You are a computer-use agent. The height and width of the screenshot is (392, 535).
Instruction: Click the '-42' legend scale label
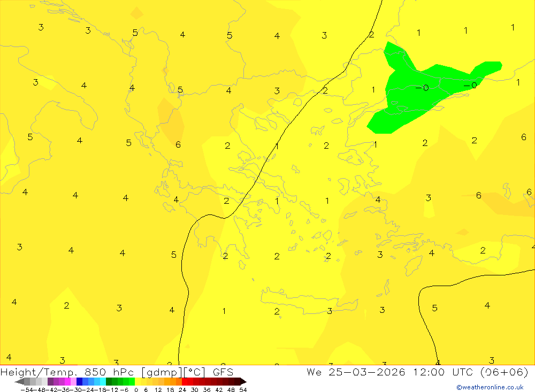51,390
